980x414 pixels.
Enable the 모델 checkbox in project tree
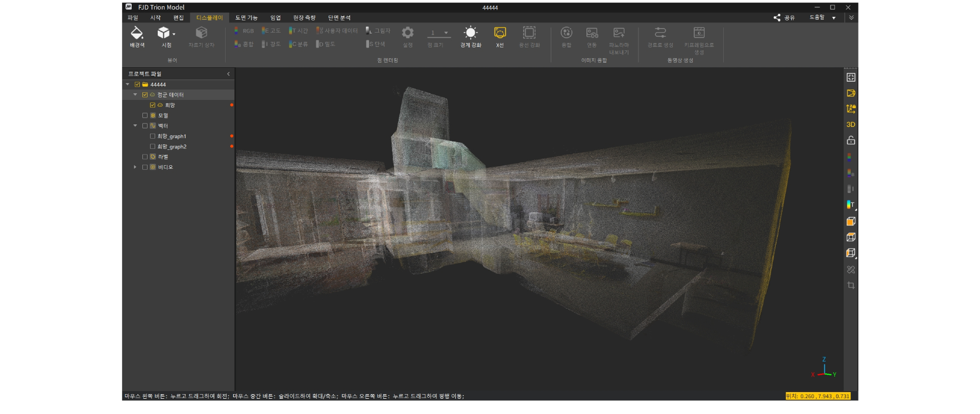(145, 116)
